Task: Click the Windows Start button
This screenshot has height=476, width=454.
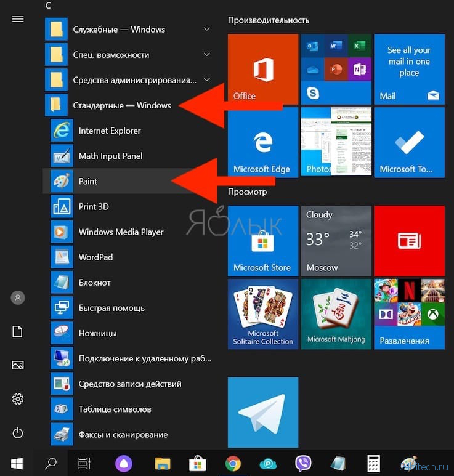Action: pos(17,464)
